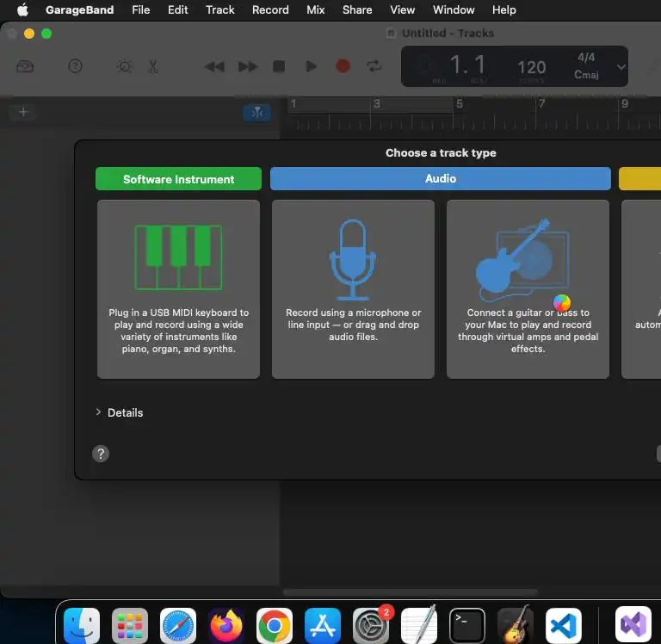The width and height of the screenshot is (661, 644).
Task: Click the Fast Forward button
Action: pos(248,66)
